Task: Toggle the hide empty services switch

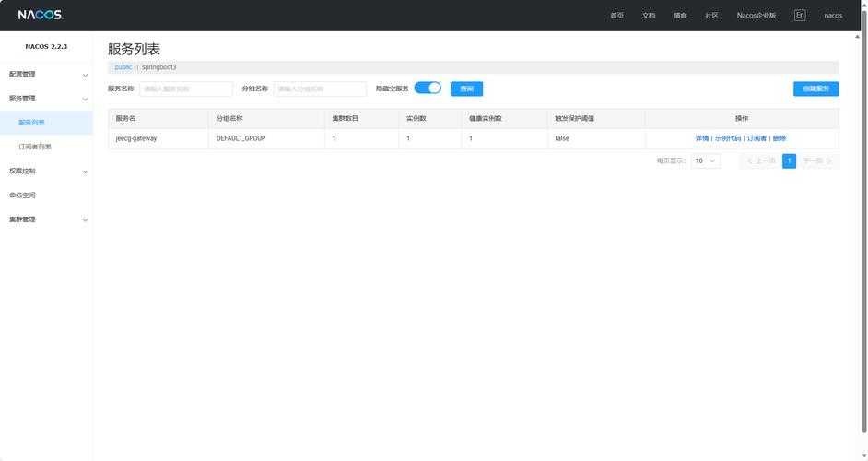Action: 428,89
